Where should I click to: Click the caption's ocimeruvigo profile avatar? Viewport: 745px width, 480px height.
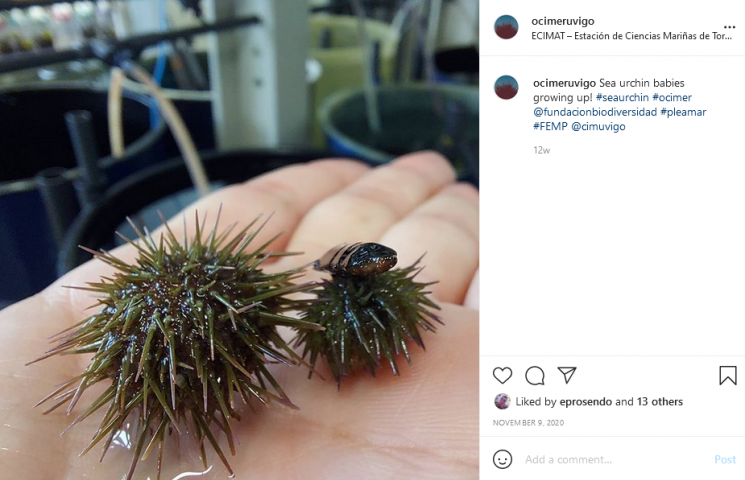point(506,87)
